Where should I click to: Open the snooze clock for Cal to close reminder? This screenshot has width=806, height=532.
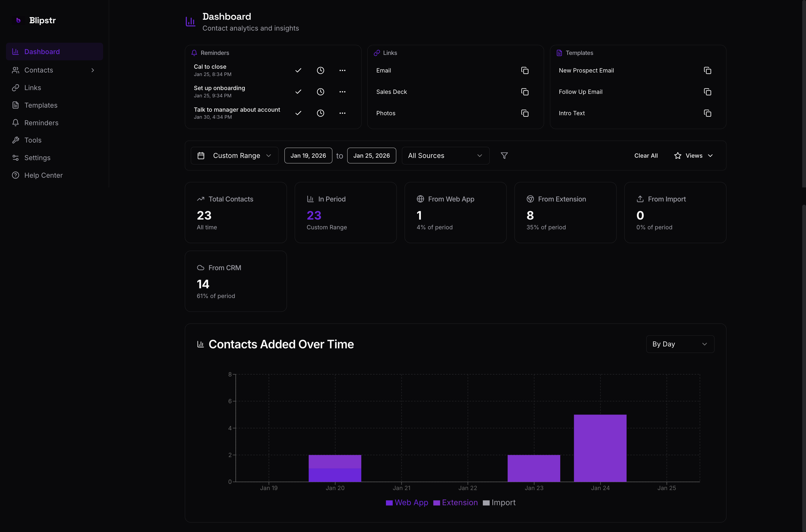tap(320, 70)
